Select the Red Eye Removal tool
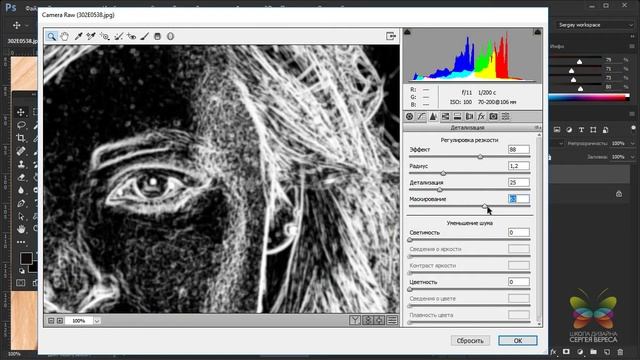The width and height of the screenshot is (640, 360). click(x=131, y=36)
